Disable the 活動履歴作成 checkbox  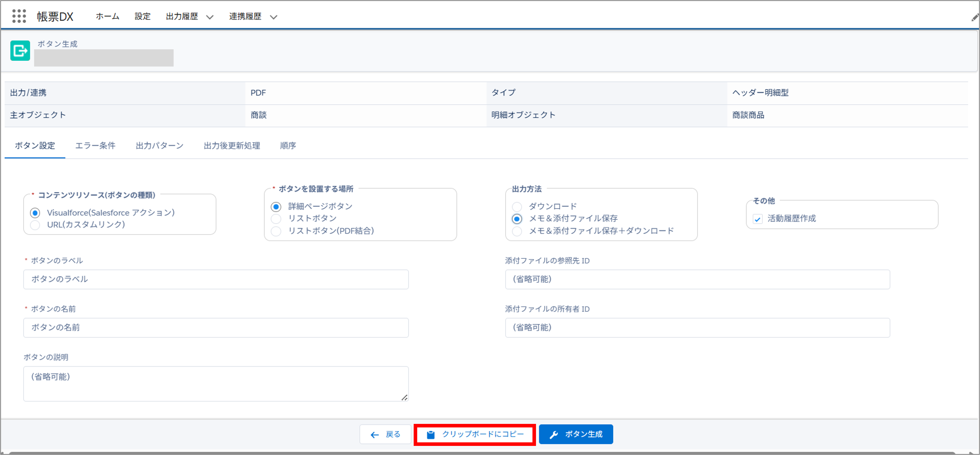tap(758, 219)
